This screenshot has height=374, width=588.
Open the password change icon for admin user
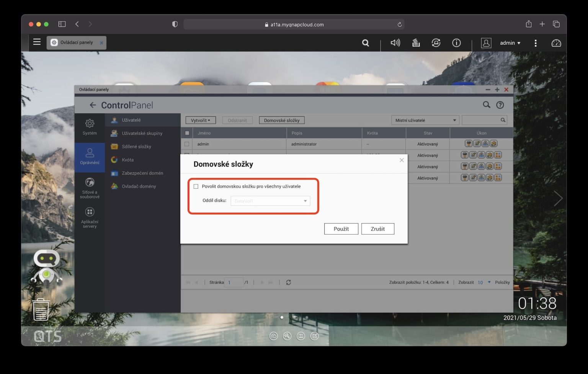coord(469,144)
